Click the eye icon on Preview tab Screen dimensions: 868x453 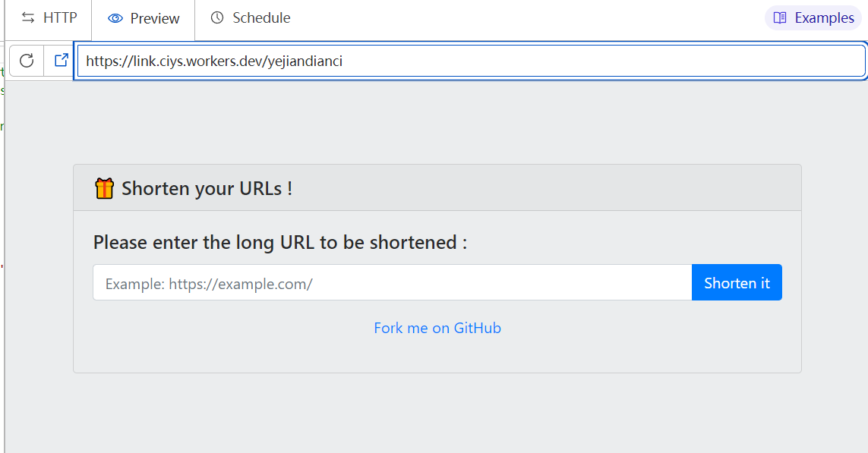tap(115, 18)
